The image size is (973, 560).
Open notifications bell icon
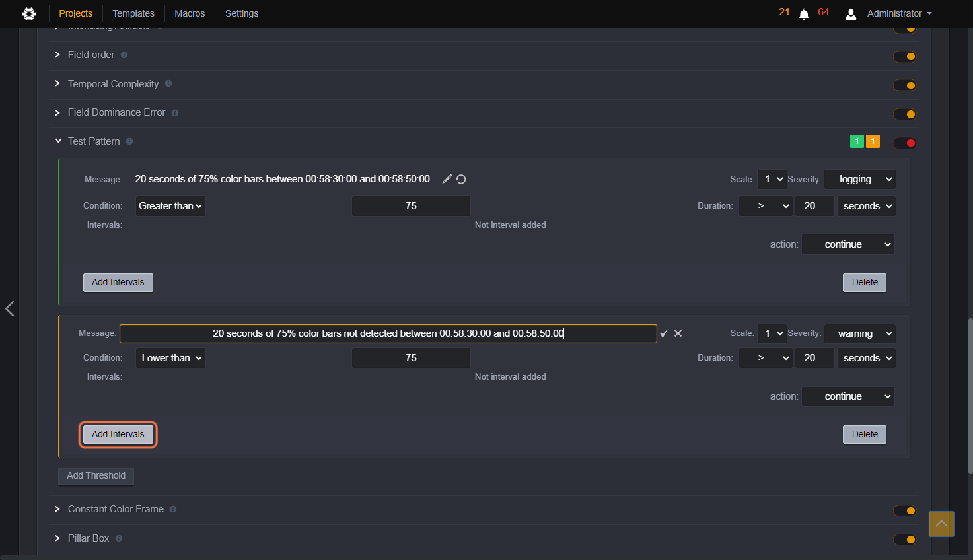[x=804, y=14]
